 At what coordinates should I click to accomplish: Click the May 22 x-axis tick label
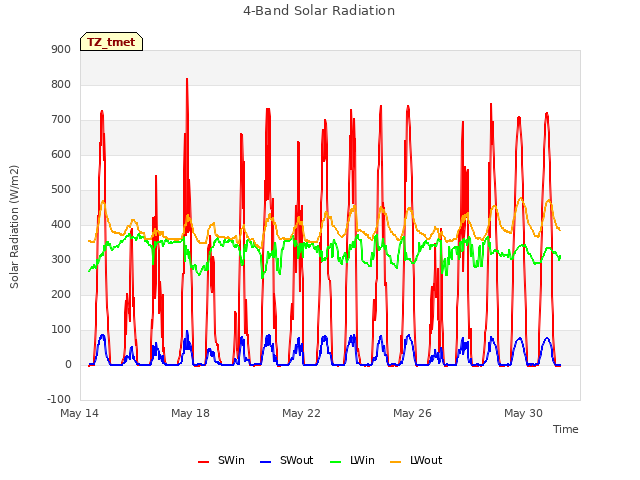302,413
